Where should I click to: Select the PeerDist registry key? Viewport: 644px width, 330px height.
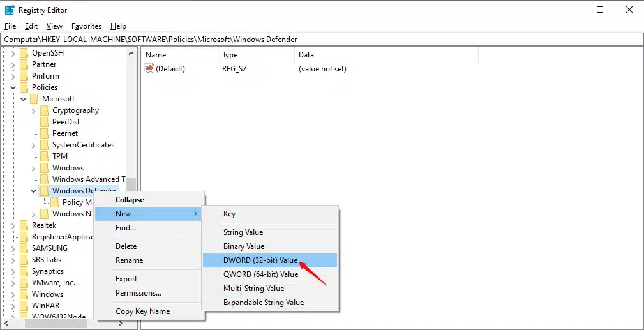[66, 122]
